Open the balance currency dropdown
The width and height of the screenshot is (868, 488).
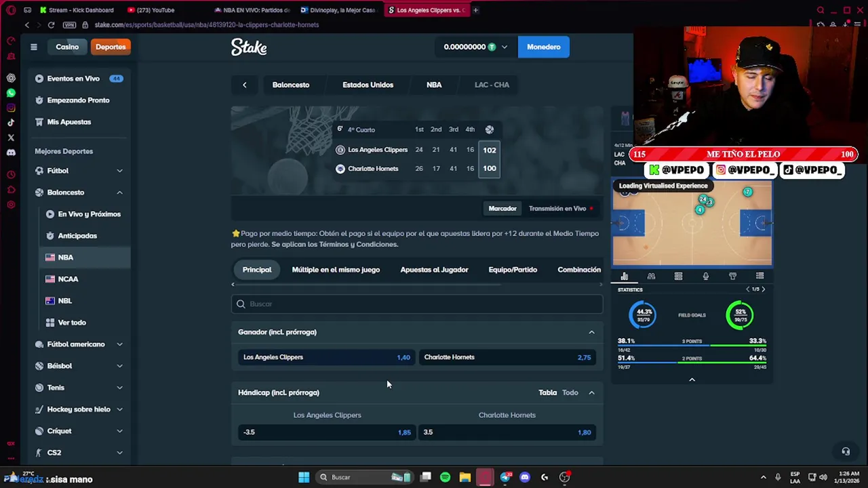pyautogui.click(x=504, y=47)
